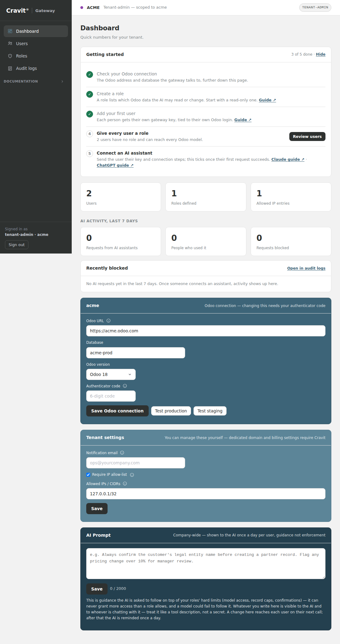Click the green checkmark for Check your Odoo connection
340x644 pixels.
point(90,75)
